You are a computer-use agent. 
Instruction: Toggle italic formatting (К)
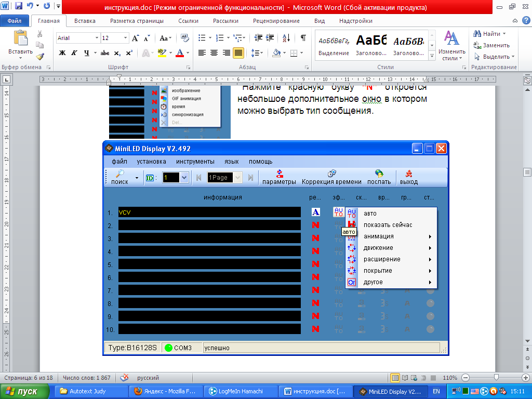74,52
